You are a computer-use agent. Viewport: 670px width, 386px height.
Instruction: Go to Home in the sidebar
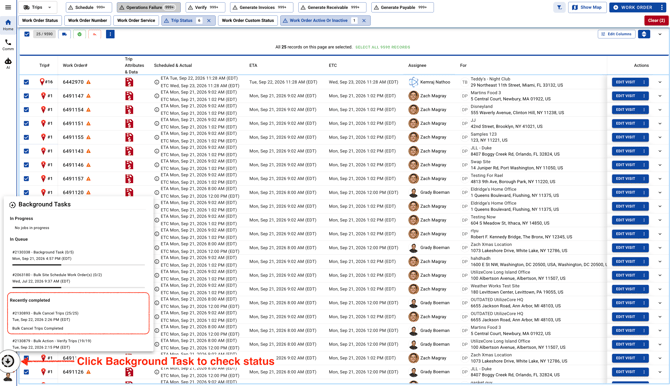tap(8, 24)
